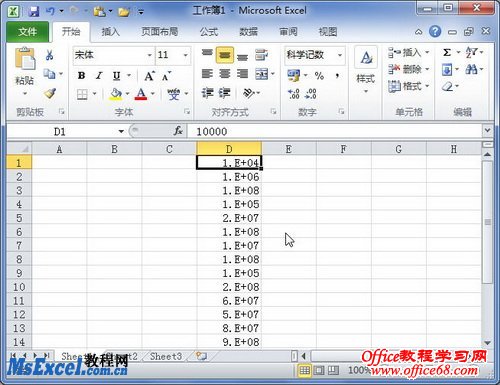Toggle Align Text Left

207,74
